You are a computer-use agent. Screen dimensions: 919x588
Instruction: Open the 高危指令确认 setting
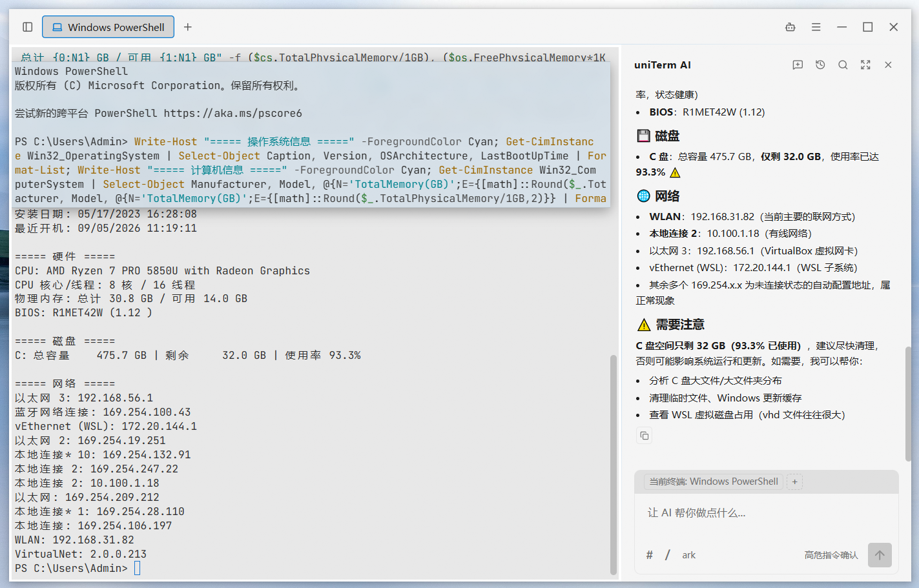(831, 555)
